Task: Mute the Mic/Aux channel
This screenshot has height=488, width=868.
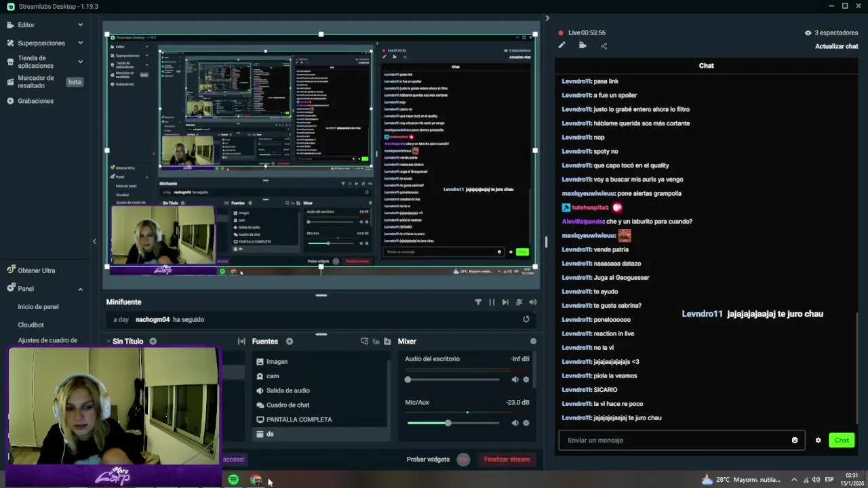Action: click(515, 423)
